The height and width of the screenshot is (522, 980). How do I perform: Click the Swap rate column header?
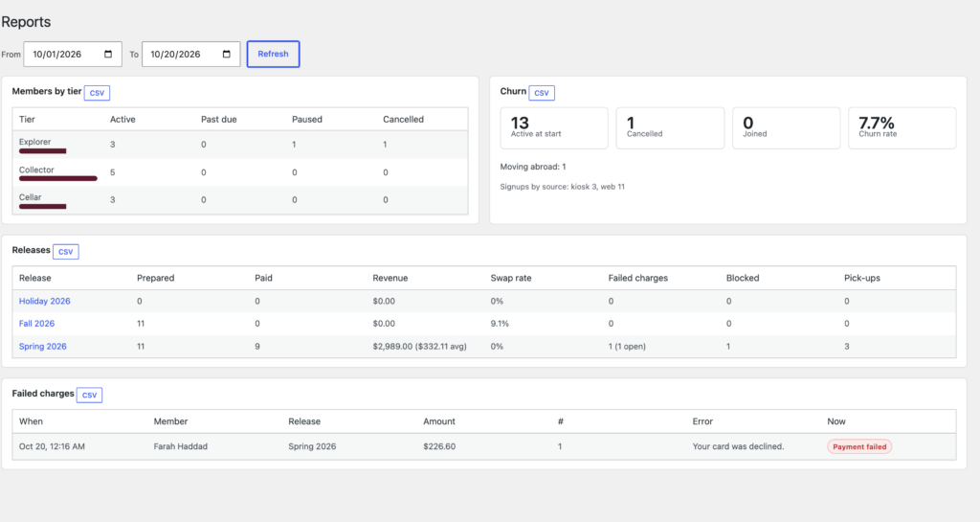click(x=511, y=278)
